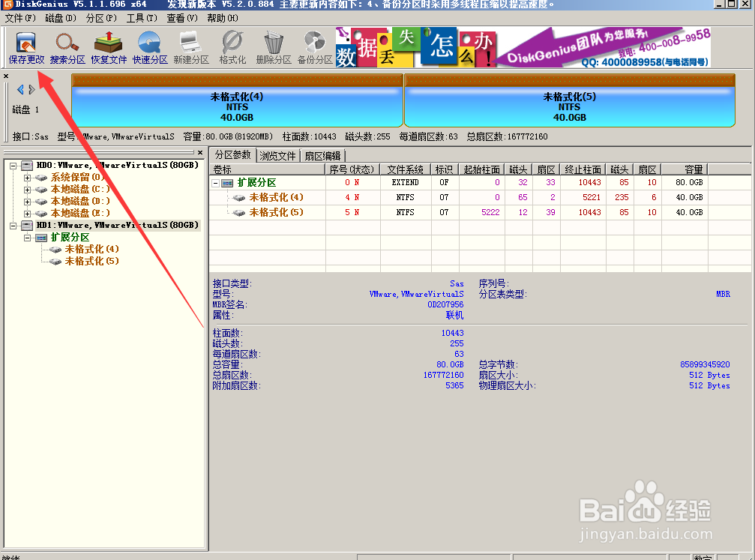
Task: Select 扩展分区 in disk tree
Action: (70, 238)
